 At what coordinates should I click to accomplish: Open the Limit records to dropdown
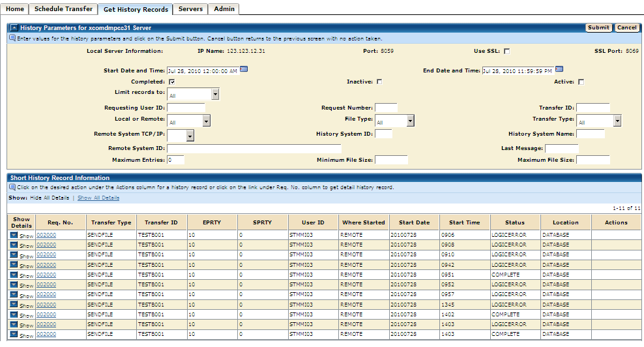click(194, 95)
